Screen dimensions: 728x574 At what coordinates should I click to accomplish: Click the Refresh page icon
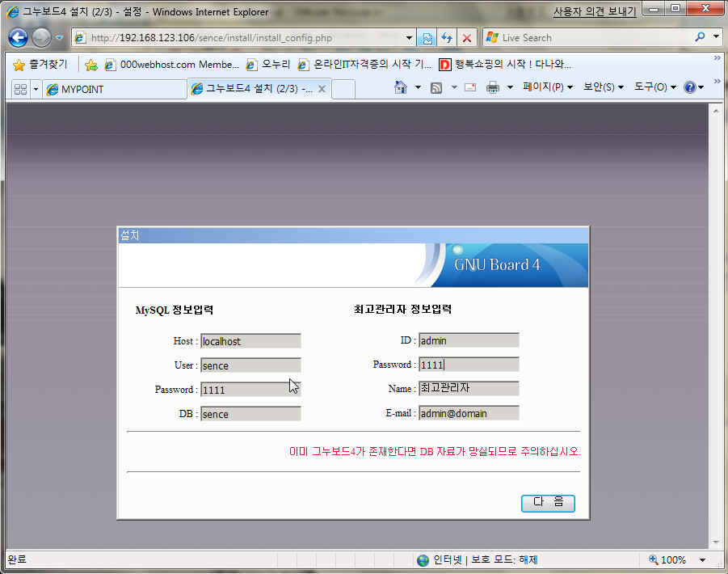(447, 38)
